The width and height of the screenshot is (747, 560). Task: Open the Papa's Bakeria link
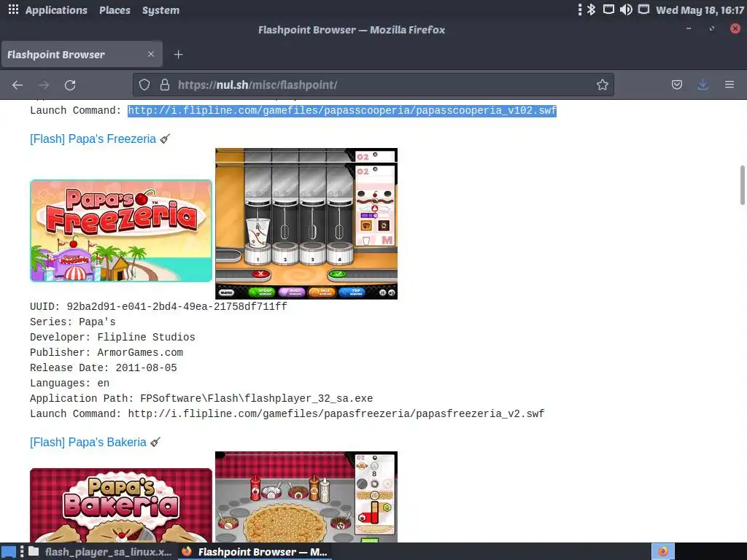click(x=88, y=443)
